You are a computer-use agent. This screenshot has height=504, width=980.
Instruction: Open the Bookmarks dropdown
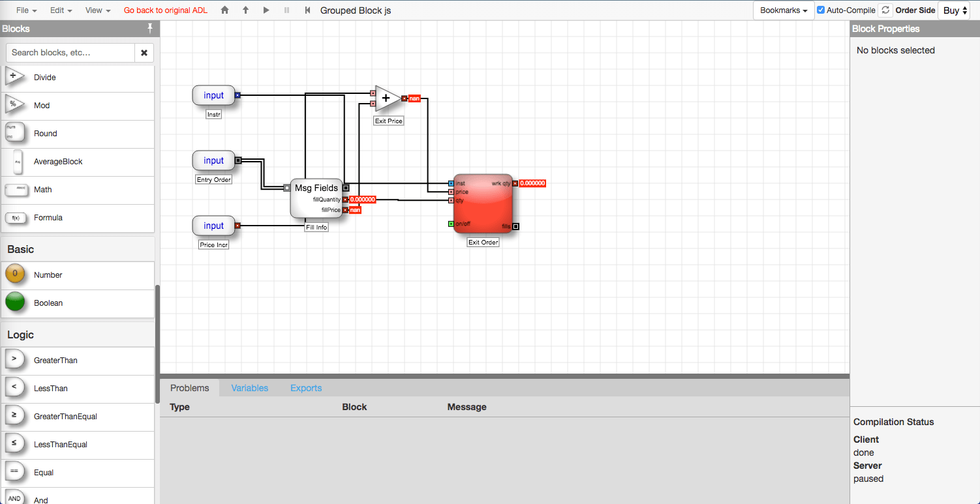tap(784, 10)
